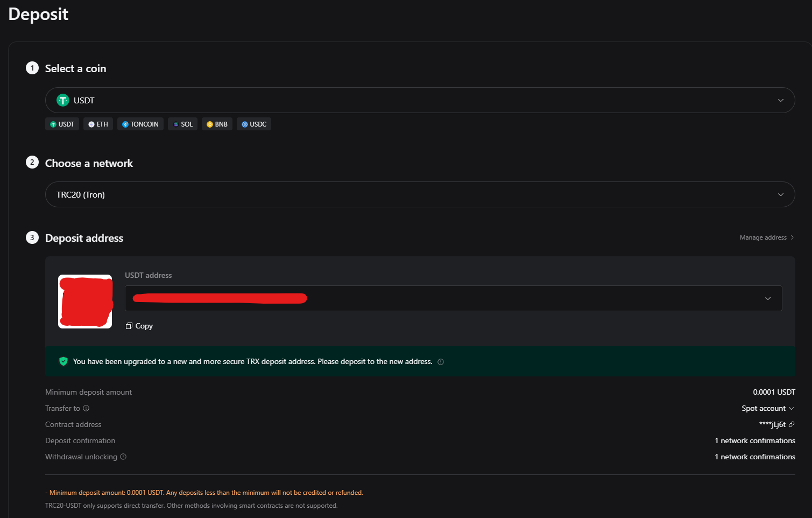Select the BNB quick-pick chip
Viewport: 812px width, 518px height.
click(x=217, y=124)
